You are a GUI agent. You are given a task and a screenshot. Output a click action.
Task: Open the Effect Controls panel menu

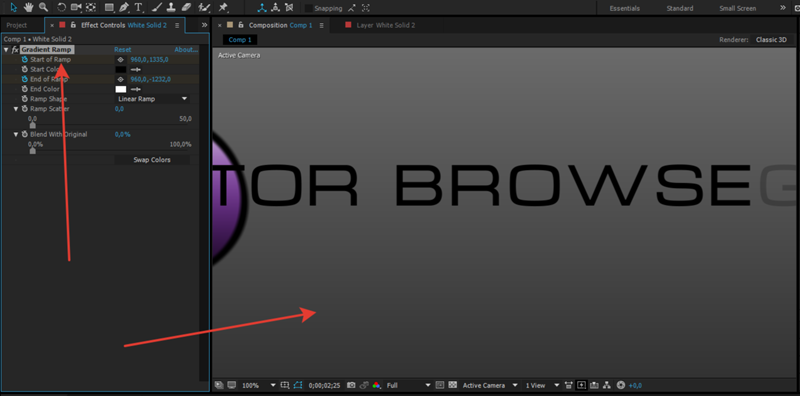coord(177,25)
